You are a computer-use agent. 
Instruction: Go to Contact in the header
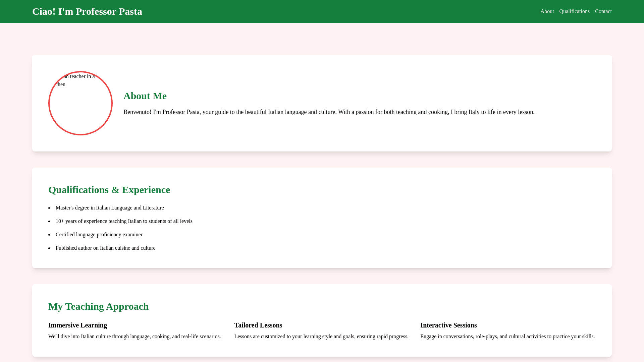click(x=603, y=11)
